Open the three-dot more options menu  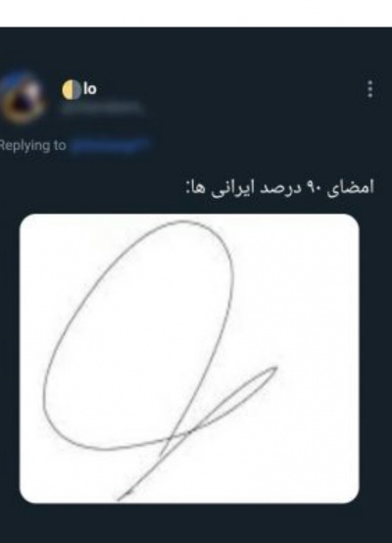[x=369, y=89]
